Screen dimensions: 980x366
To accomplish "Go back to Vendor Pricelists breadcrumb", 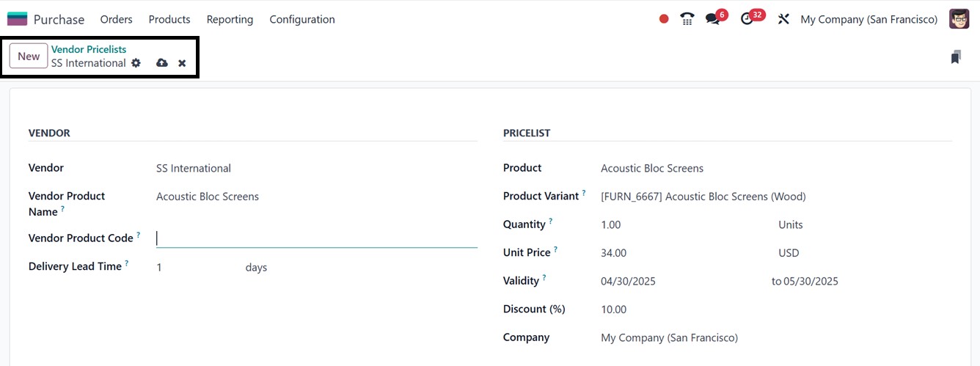I will [x=89, y=49].
